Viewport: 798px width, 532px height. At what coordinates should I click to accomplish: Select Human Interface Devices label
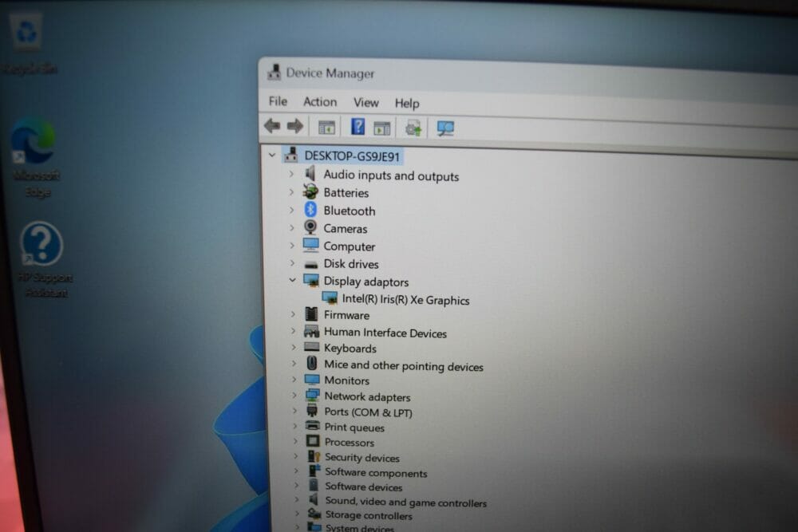point(385,333)
